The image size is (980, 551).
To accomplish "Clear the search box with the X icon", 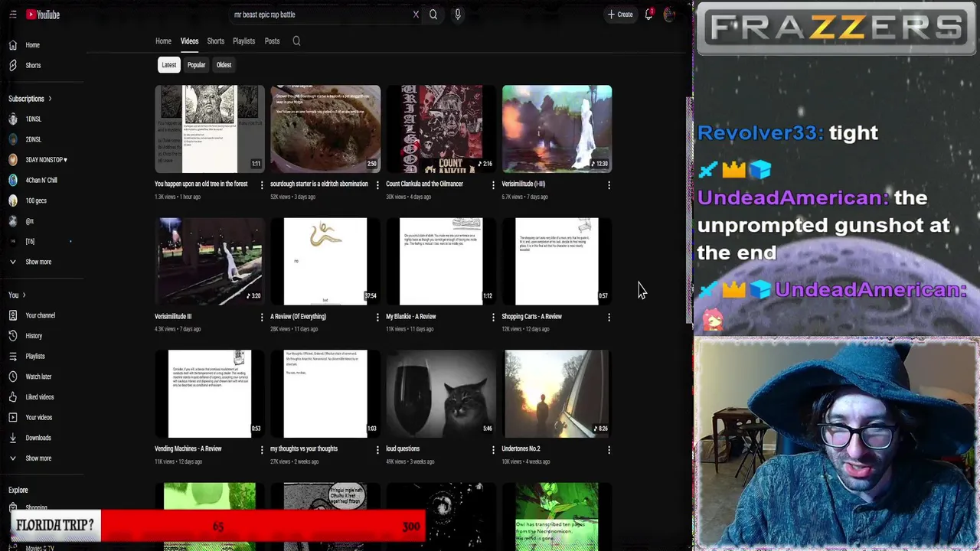I will click(x=416, y=15).
